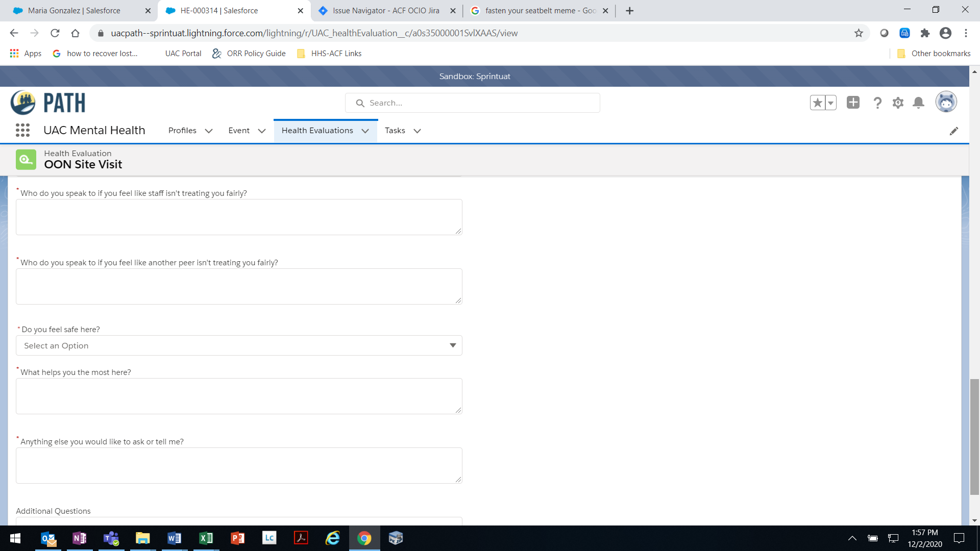Click the Favorites star icon
The height and width of the screenshot is (551, 980).
[817, 103]
